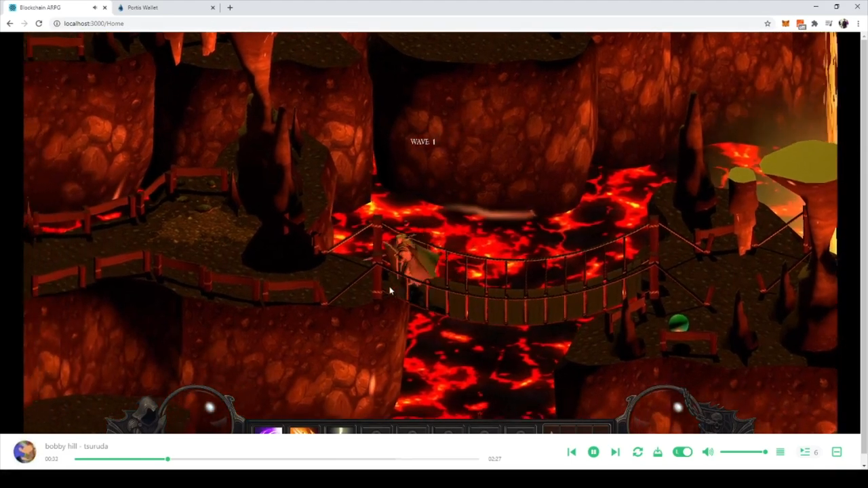Close the Portis Wallet tab
Viewport: 868px width, 488px height.
pyautogui.click(x=213, y=7)
